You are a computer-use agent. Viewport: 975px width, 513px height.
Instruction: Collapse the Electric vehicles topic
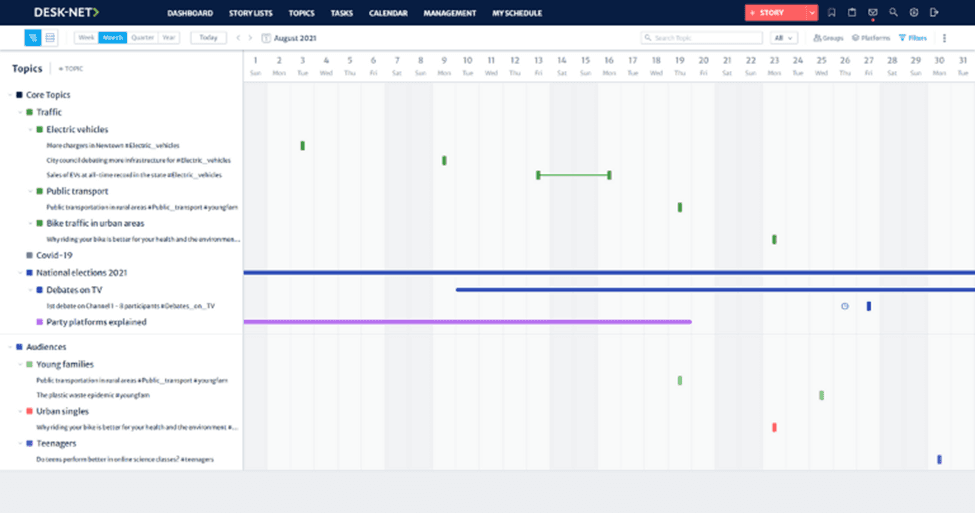tap(30, 129)
